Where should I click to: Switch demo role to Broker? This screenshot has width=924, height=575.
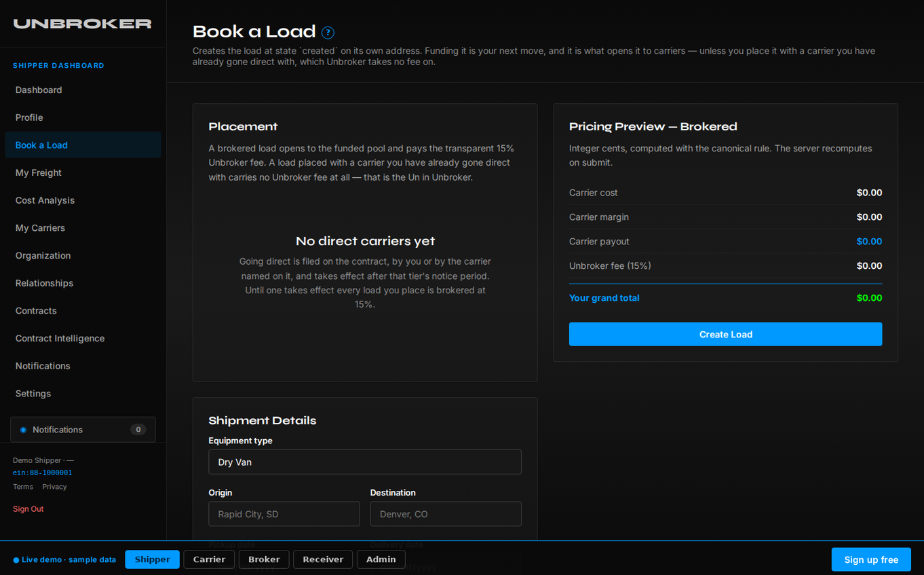point(264,559)
